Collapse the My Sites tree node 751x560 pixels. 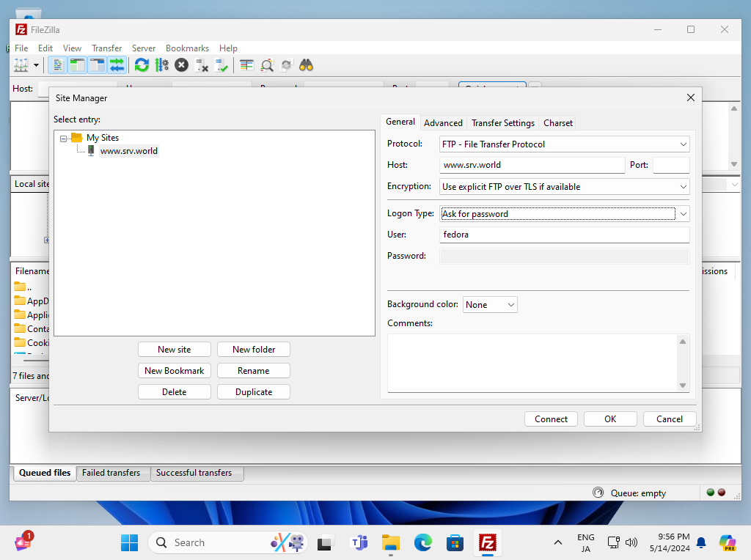63,139
